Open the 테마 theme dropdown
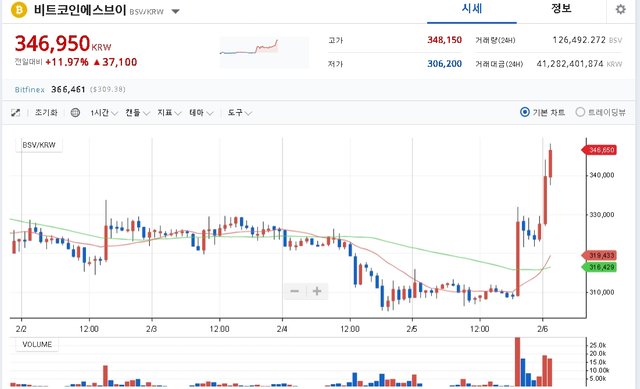 201,113
